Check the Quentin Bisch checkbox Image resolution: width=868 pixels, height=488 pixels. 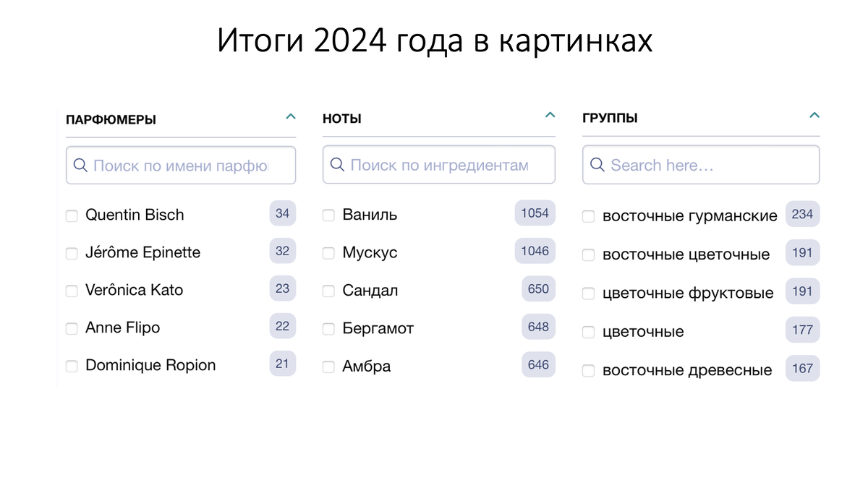[72, 215]
